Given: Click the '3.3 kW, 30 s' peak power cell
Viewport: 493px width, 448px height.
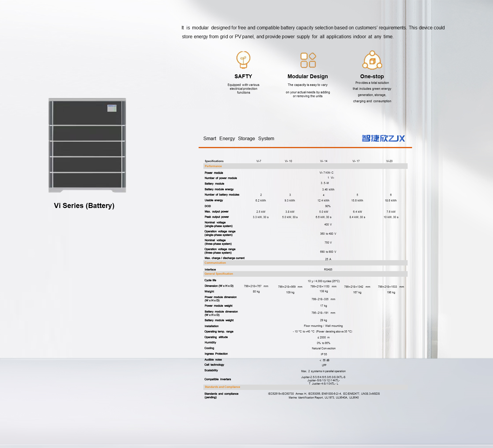Looking at the screenshot, I should tap(261, 217).
